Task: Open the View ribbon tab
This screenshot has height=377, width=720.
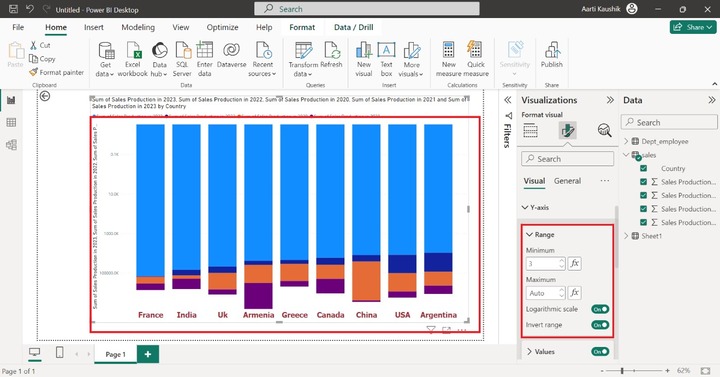Action: pyautogui.click(x=180, y=27)
